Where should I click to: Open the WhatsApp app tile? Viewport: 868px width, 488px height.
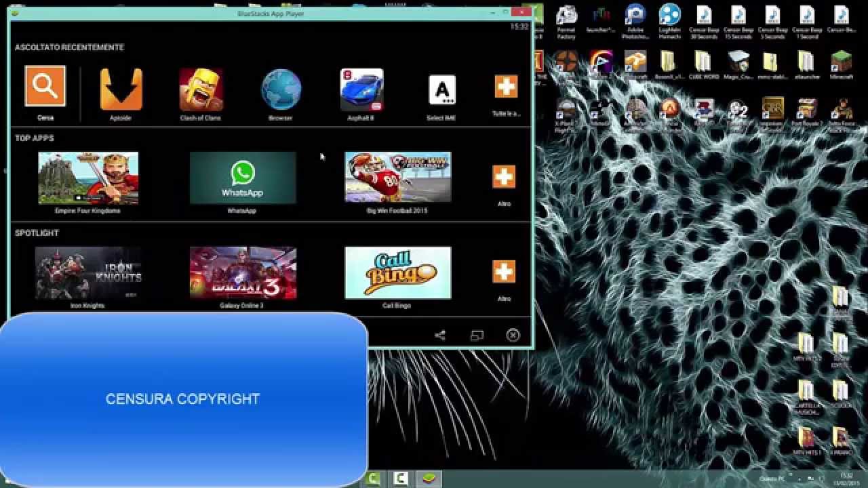[243, 178]
